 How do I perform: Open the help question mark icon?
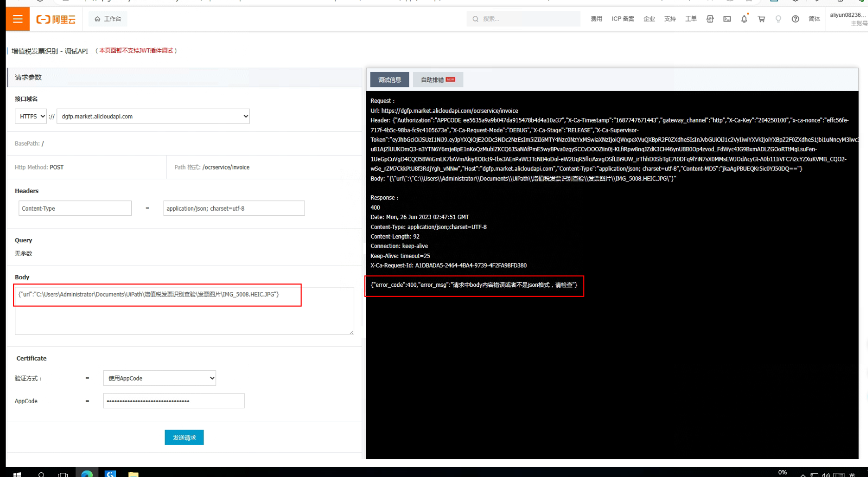(795, 19)
